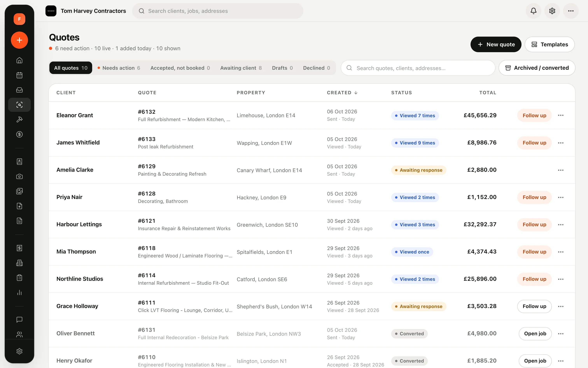Focus the Search quotes input field
Screen dimensions: 588x368
(418, 68)
